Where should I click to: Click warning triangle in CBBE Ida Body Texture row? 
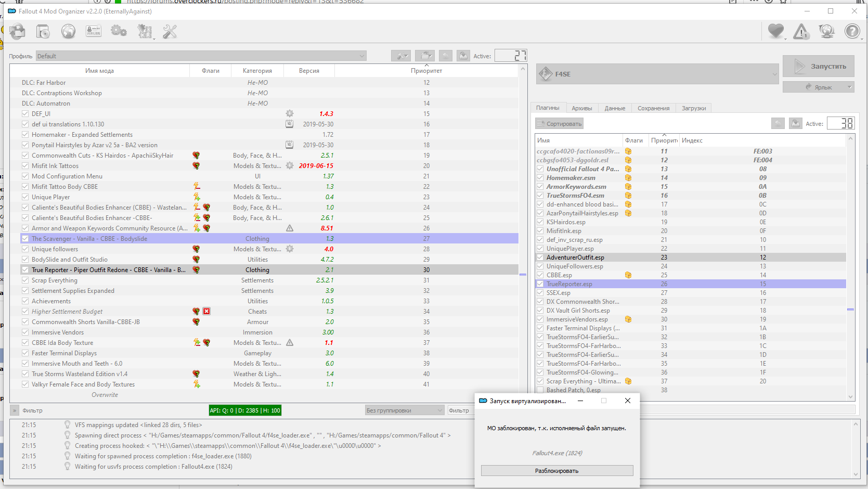coord(290,343)
